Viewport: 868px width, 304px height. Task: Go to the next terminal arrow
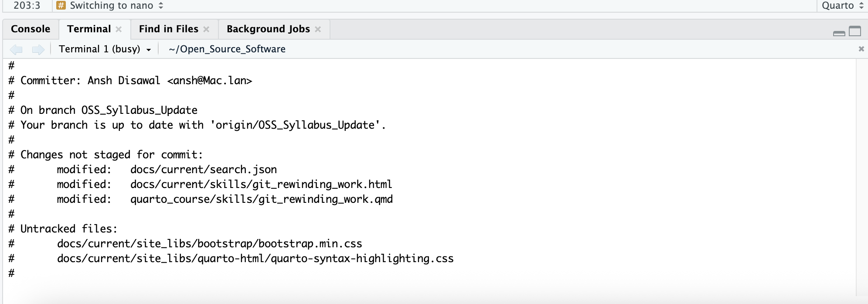38,49
